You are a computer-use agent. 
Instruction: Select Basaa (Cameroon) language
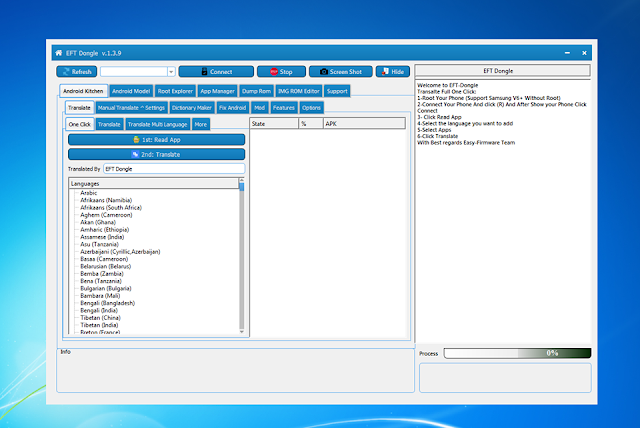[x=104, y=259]
